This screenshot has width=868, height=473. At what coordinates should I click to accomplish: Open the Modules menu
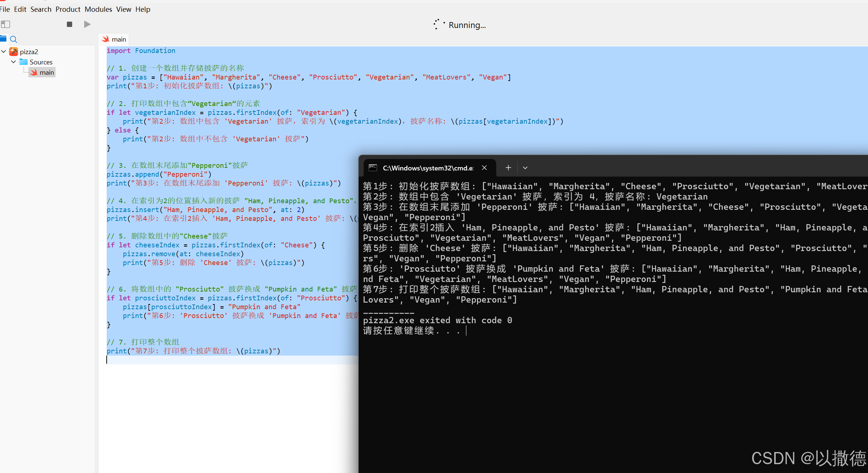point(98,9)
